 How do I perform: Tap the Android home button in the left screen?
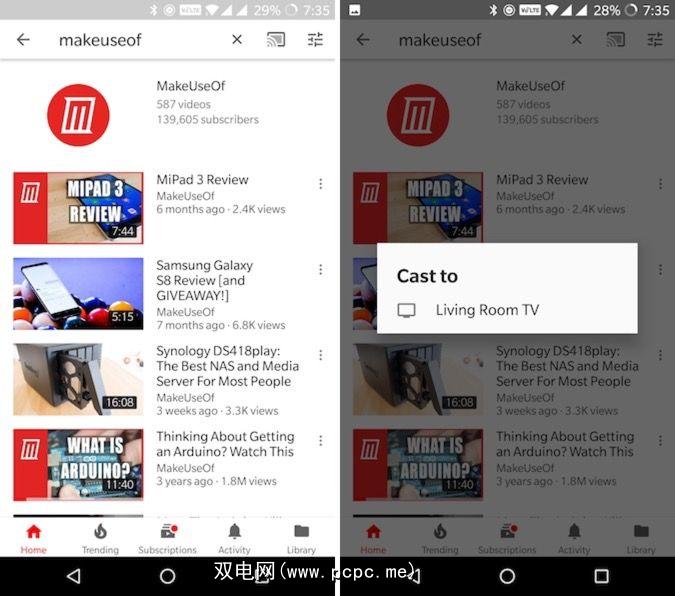pyautogui.click(x=167, y=576)
